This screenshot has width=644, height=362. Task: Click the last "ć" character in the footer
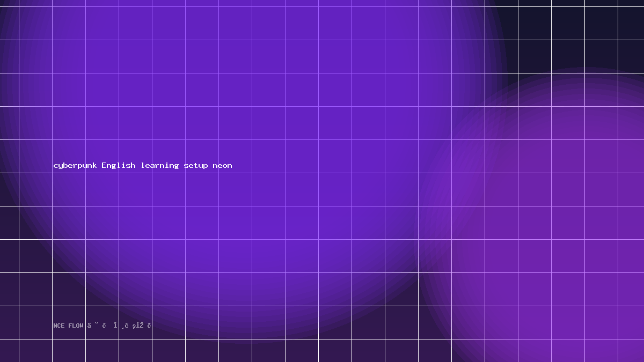(150, 326)
